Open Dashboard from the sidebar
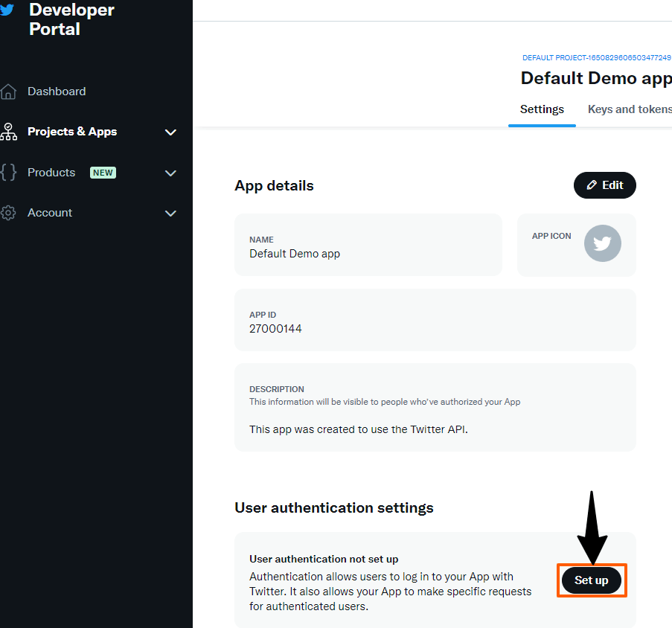This screenshot has height=628, width=672. click(x=57, y=92)
